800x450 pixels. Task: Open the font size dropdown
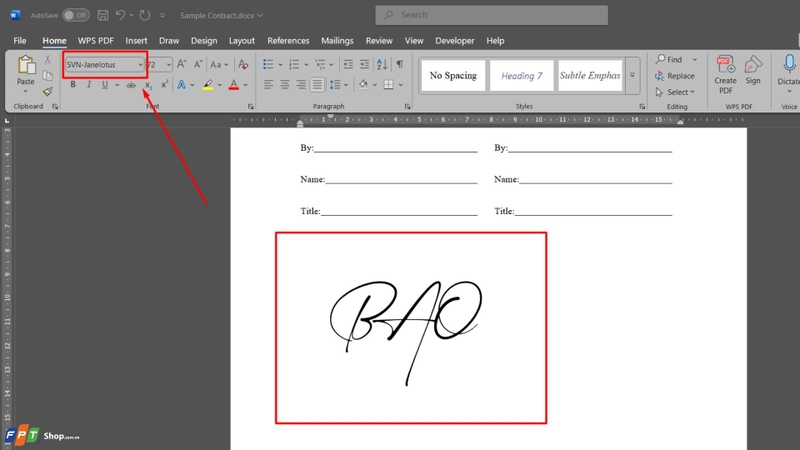pos(168,65)
